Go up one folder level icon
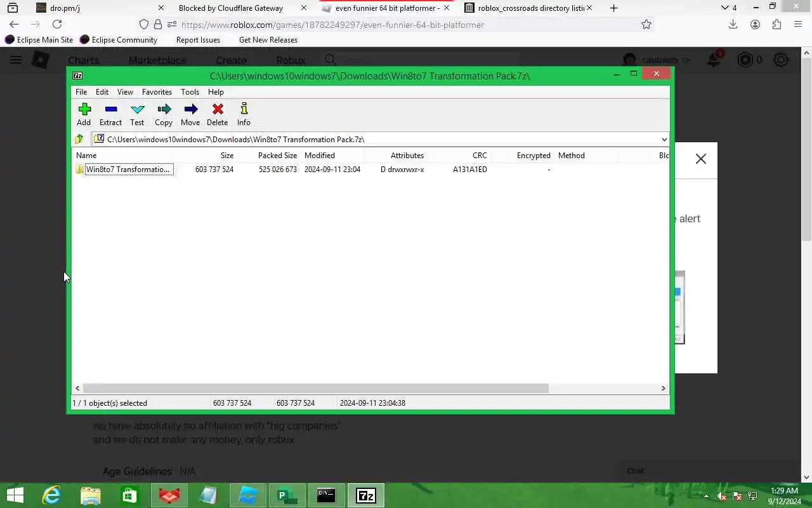Viewport: 812px width, 508px height. click(x=79, y=139)
